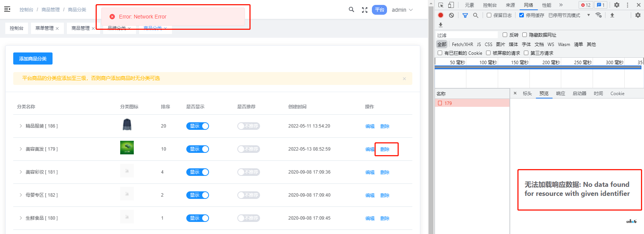Open the inspect element picker tool
Viewport: 644px width, 234px height.
tap(441, 5)
